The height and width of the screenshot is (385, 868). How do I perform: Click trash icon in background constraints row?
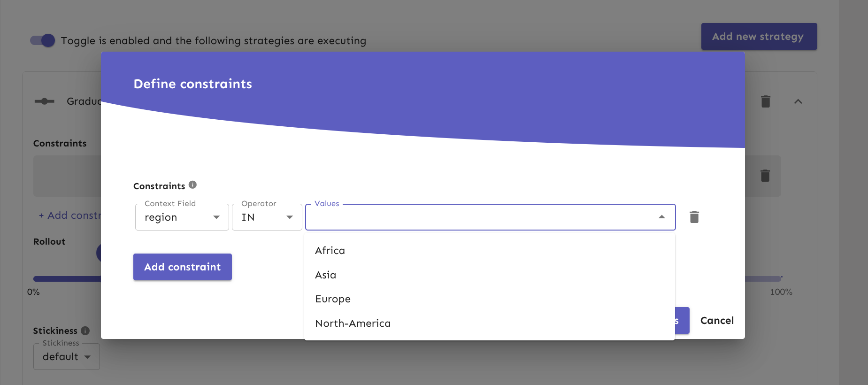[x=765, y=176]
